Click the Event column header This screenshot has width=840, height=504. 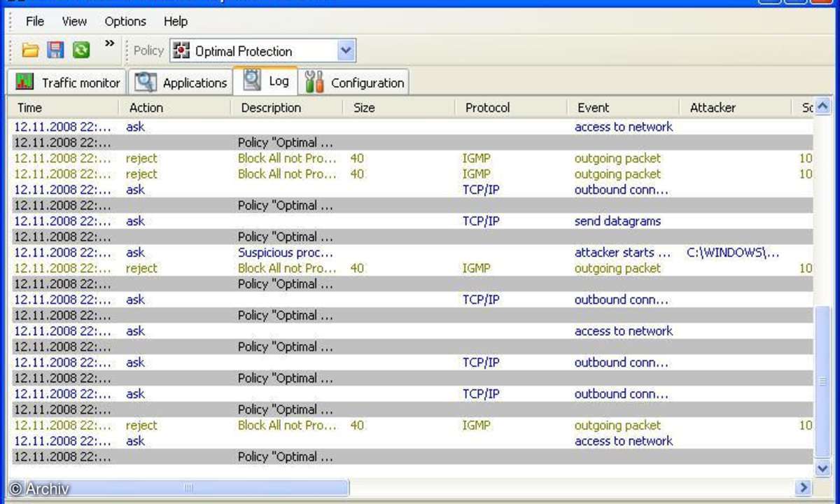click(x=623, y=108)
